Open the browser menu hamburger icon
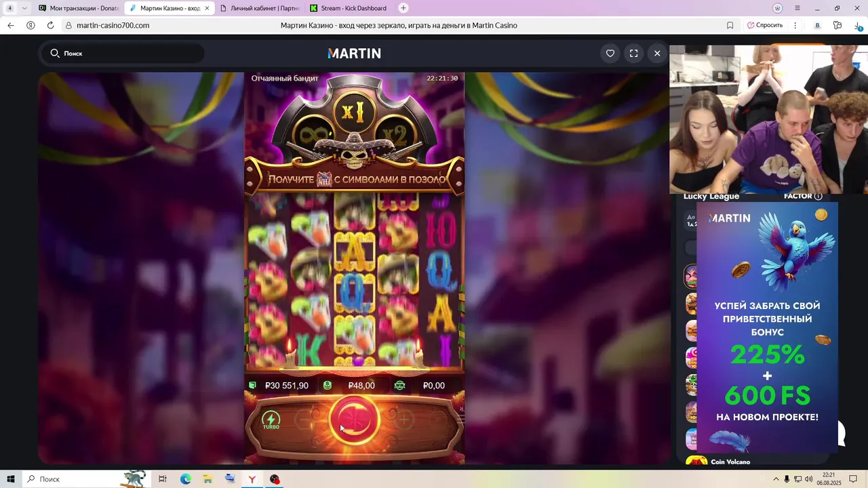 (797, 8)
